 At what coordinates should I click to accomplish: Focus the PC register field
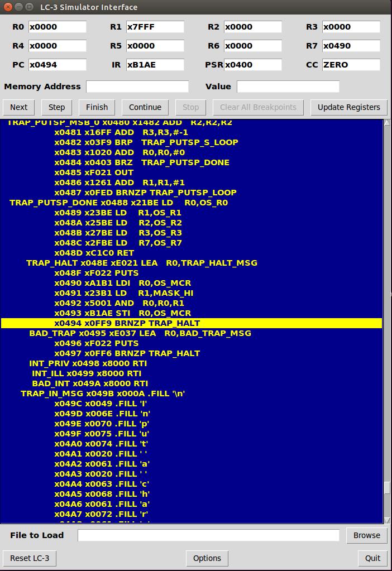click(57, 65)
